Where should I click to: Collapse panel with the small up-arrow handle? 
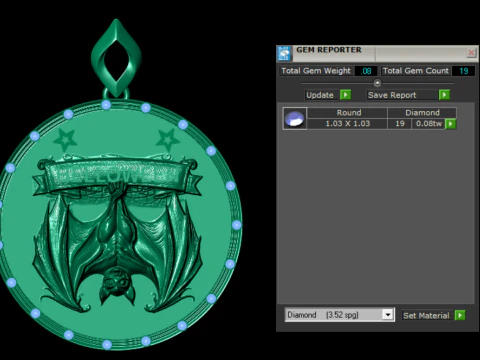377,83
